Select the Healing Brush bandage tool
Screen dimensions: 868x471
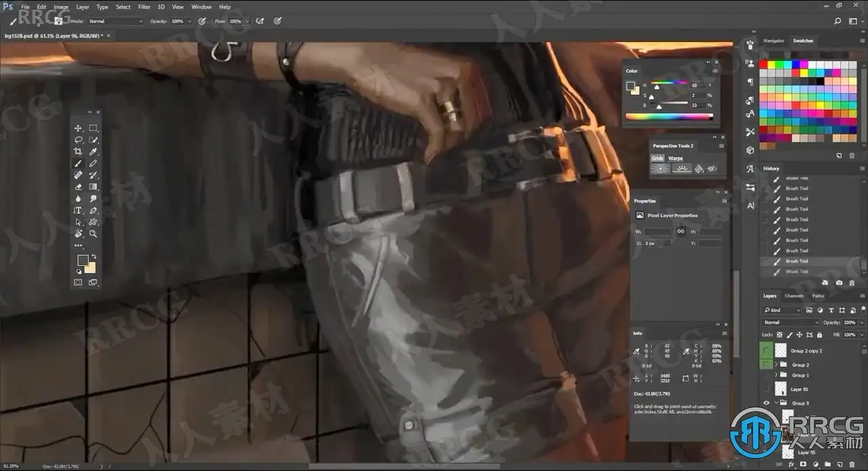79,175
